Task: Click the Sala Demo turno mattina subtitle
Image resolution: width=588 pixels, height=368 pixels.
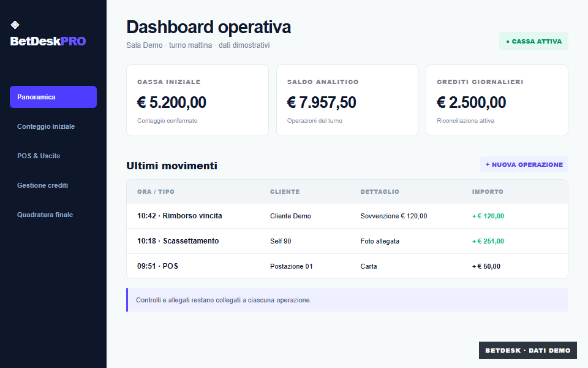Action: click(x=198, y=45)
